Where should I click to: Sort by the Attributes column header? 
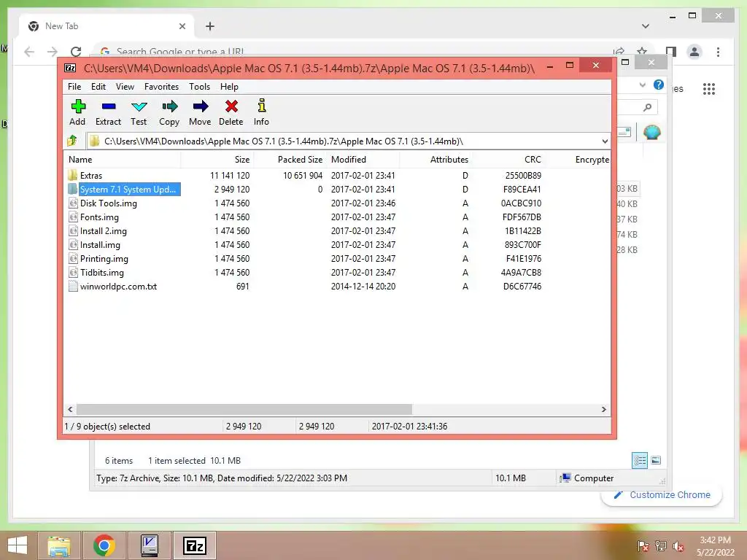click(436, 160)
